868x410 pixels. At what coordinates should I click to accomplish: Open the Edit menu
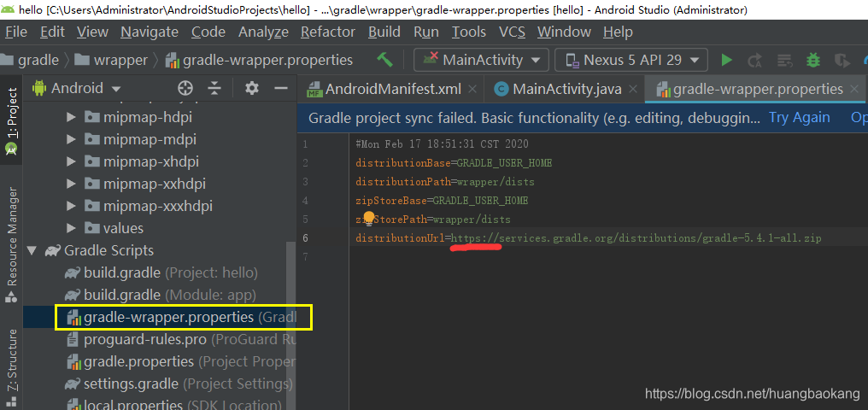click(x=53, y=32)
